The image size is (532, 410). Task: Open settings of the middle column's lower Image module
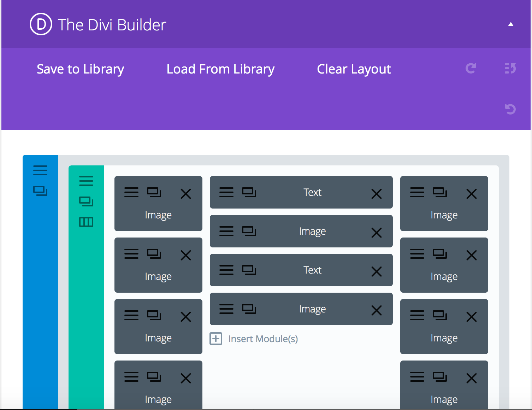tap(226, 309)
